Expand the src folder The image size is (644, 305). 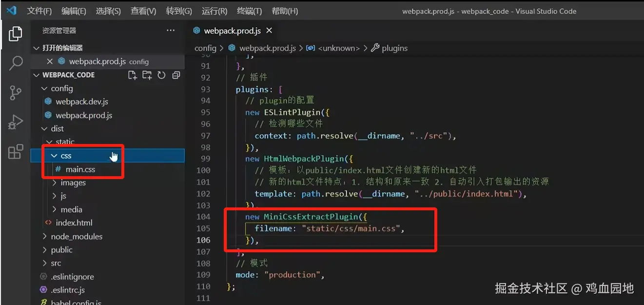point(45,263)
